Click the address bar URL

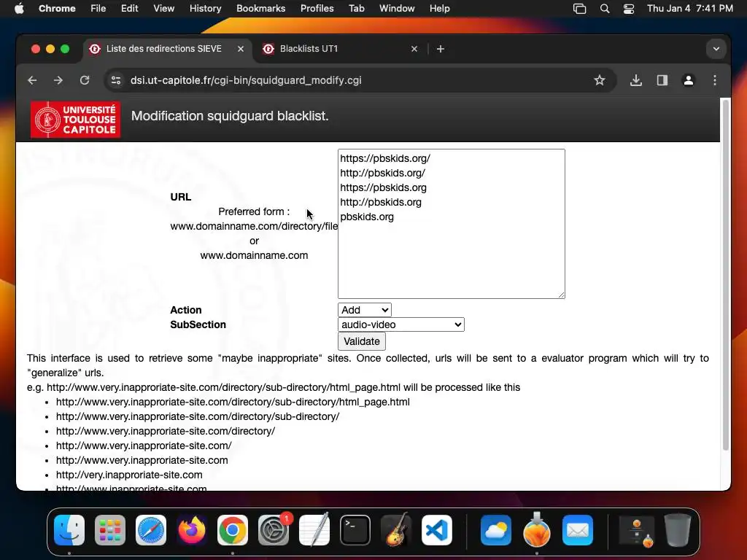(247, 80)
